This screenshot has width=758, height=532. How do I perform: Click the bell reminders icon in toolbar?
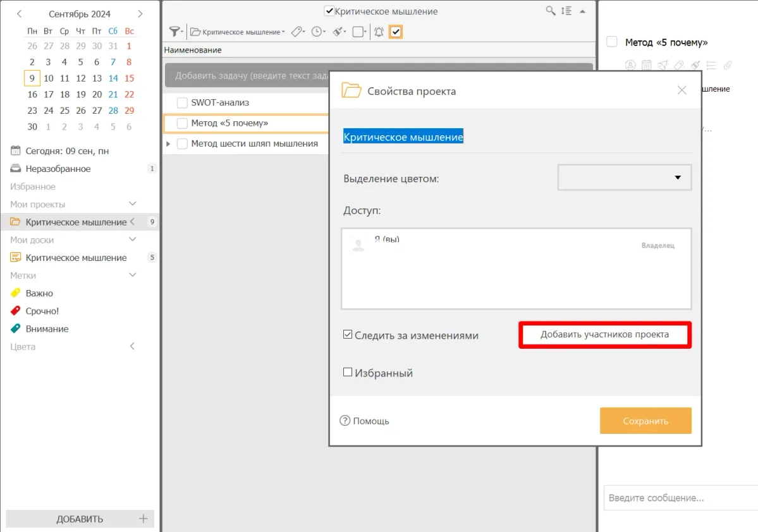tap(379, 32)
